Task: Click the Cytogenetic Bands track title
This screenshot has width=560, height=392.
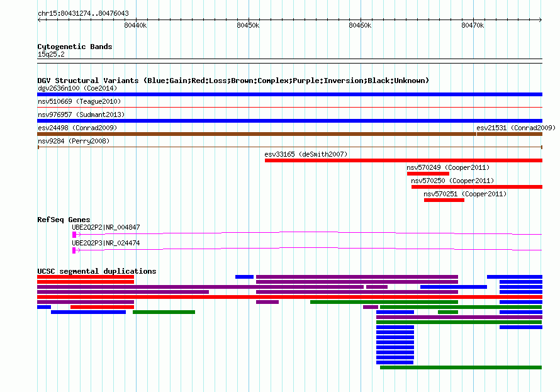Action: coord(75,47)
